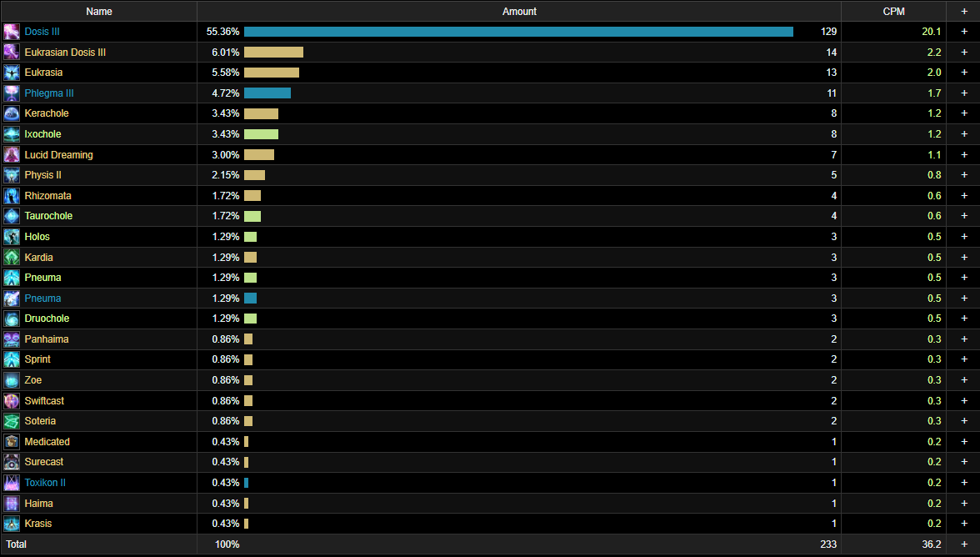Image resolution: width=980 pixels, height=557 pixels.
Task: Click the Surecast ability icon
Action: click(x=12, y=461)
